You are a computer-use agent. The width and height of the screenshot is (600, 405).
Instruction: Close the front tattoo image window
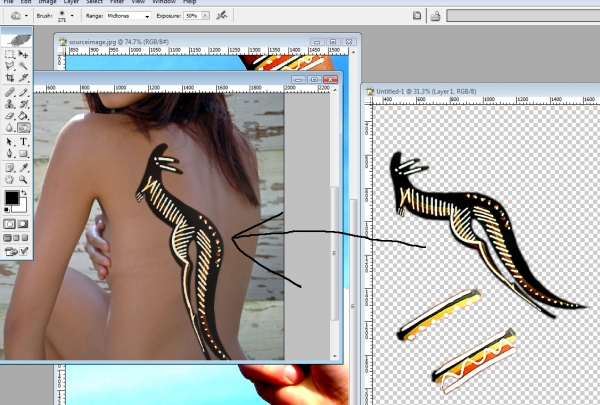330,79
